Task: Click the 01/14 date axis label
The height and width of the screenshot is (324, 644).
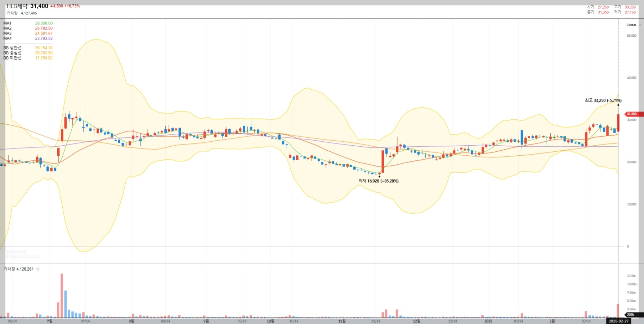Action: 519,321
